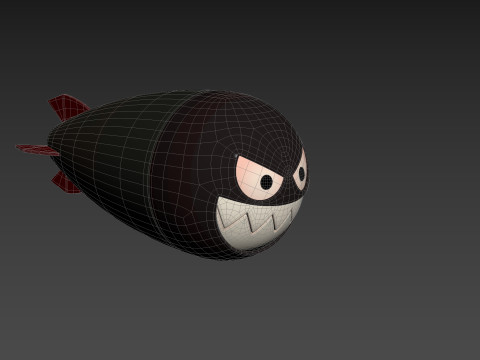Click the black pupil of the larger eye
480x360 pixels.
tap(266, 181)
